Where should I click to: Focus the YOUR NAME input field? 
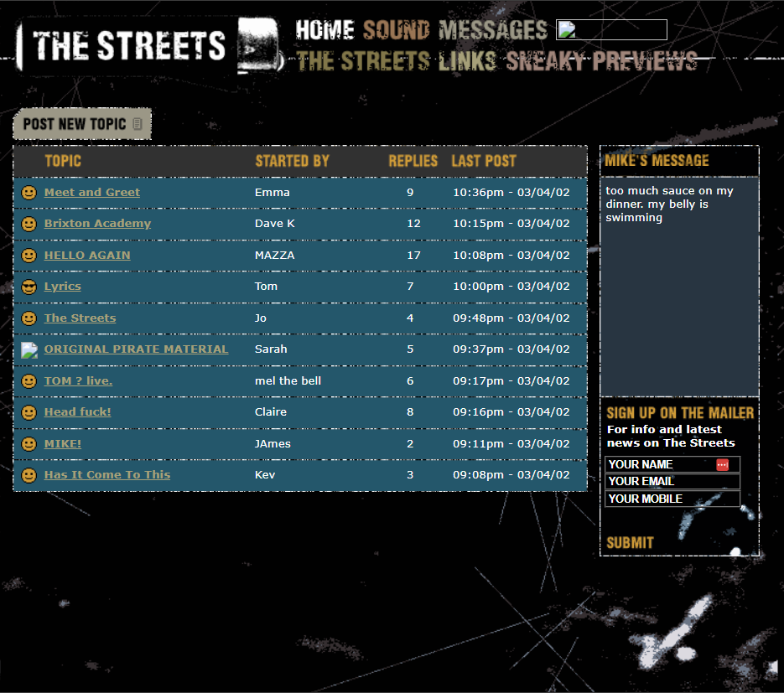click(672, 465)
